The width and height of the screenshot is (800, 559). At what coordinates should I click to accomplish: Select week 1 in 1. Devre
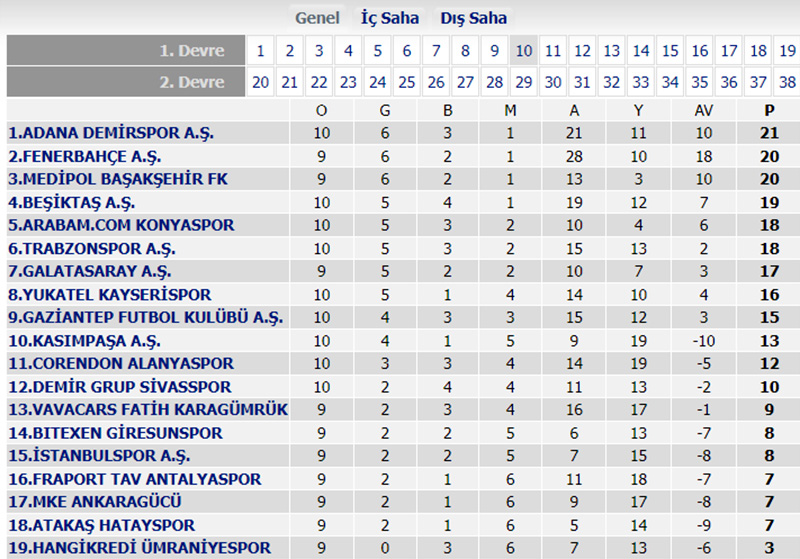pyautogui.click(x=260, y=51)
